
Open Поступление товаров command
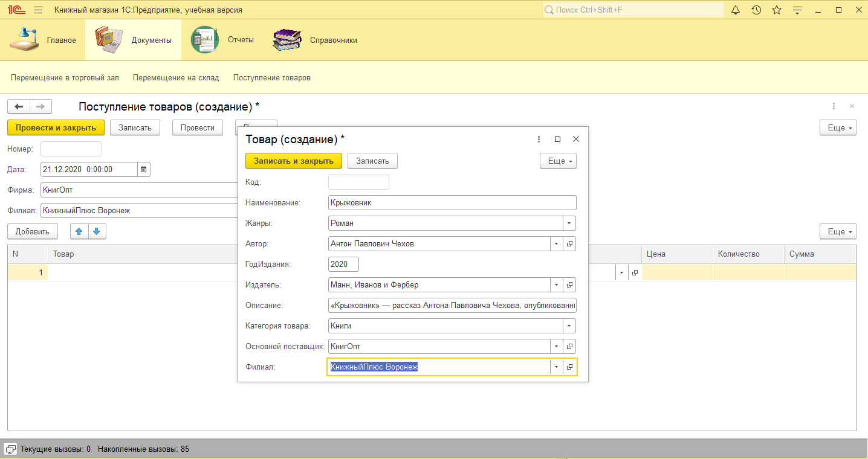pos(272,77)
